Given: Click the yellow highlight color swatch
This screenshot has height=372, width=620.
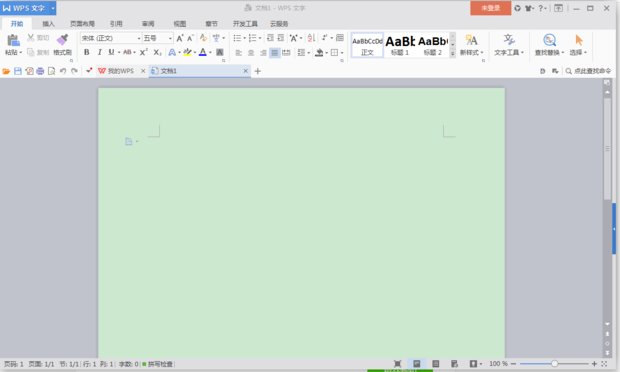Looking at the screenshot, I should pyautogui.click(x=187, y=52).
